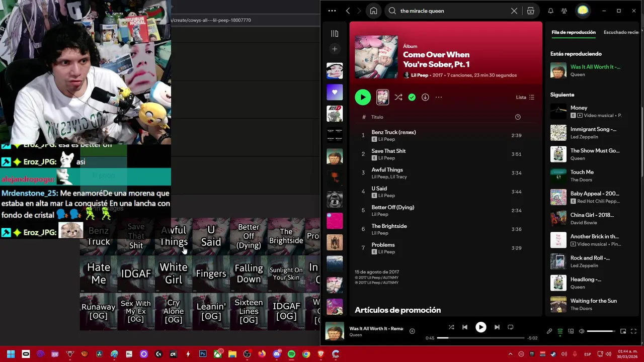Screen dimensions: 644x362
Task: Toggle saved-to-library green checkmark
Action: tap(412, 97)
